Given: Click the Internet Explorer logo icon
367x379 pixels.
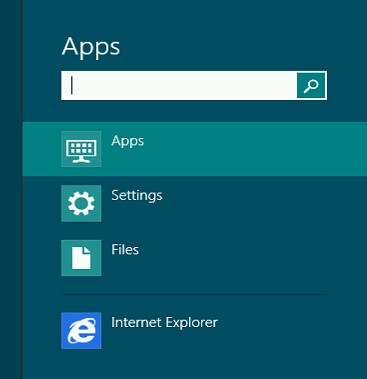Looking at the screenshot, I should [x=81, y=331].
